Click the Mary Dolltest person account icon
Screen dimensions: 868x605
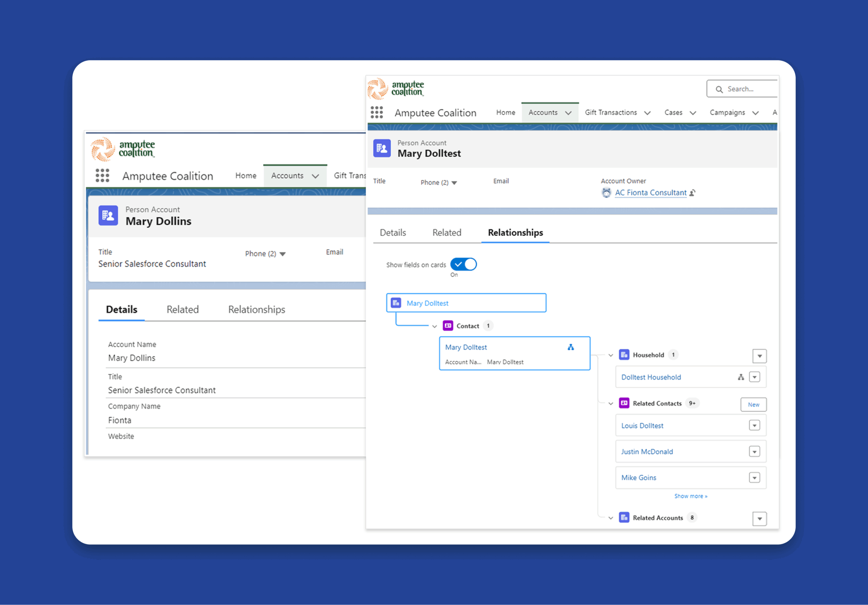(x=382, y=148)
